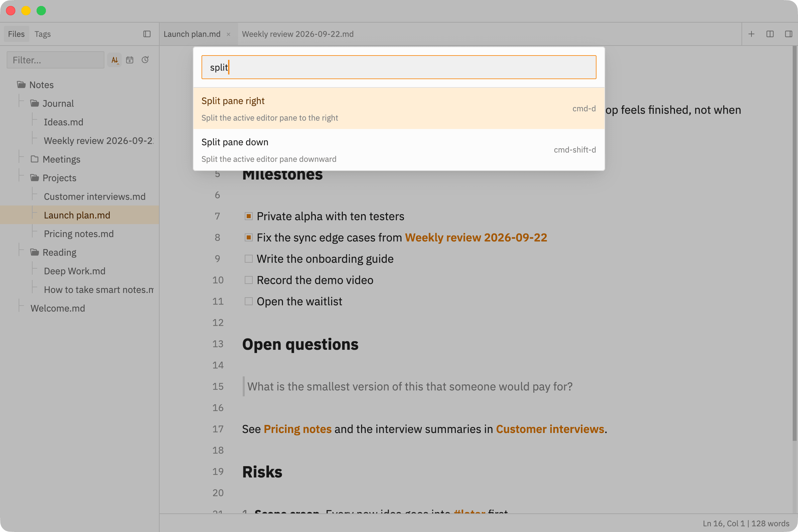Toggle the left sidebar panel icon
Viewport: 798px width, 532px height.
147,34
